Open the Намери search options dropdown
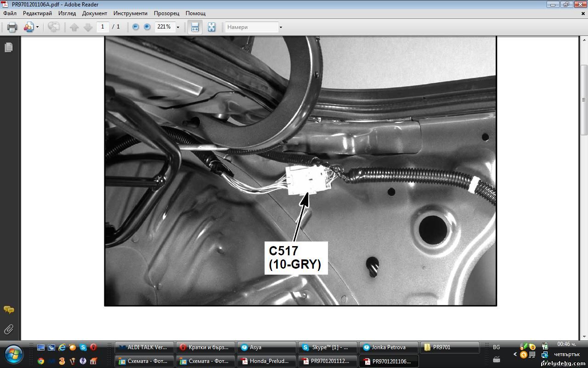588x368 pixels. (x=281, y=27)
